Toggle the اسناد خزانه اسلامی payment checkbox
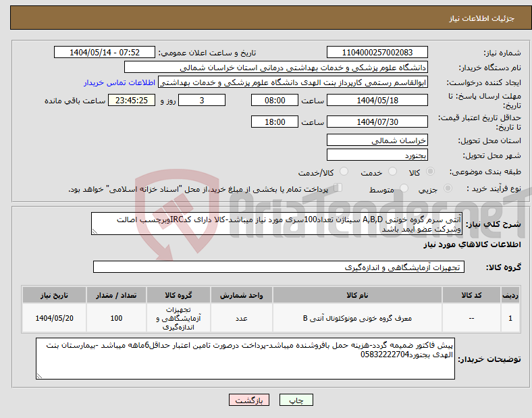Screen dimensions: 532x418 coord(338,188)
